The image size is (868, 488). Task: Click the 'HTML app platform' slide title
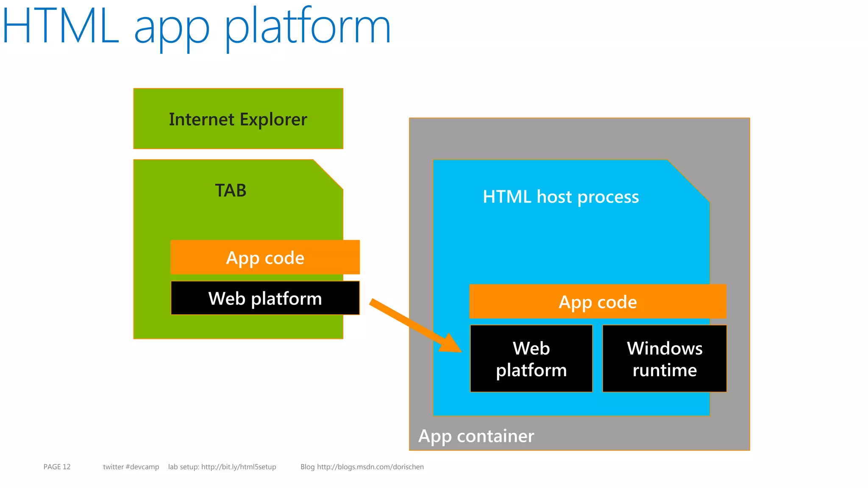click(x=196, y=29)
